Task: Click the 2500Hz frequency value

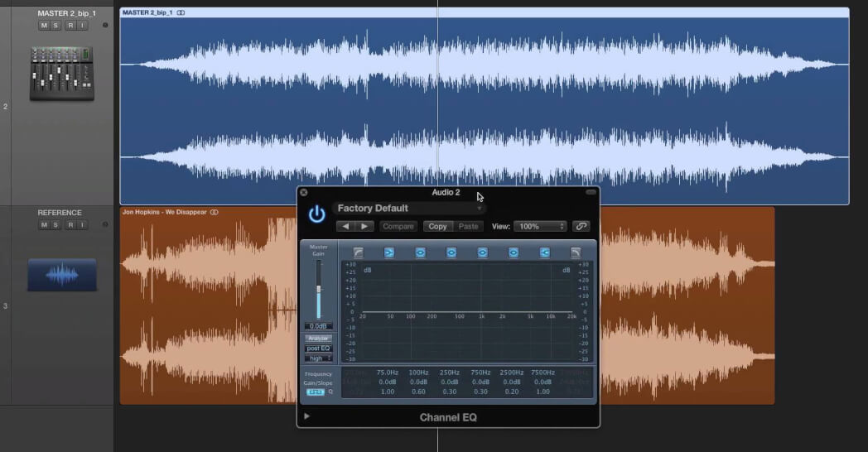Action: [x=512, y=373]
